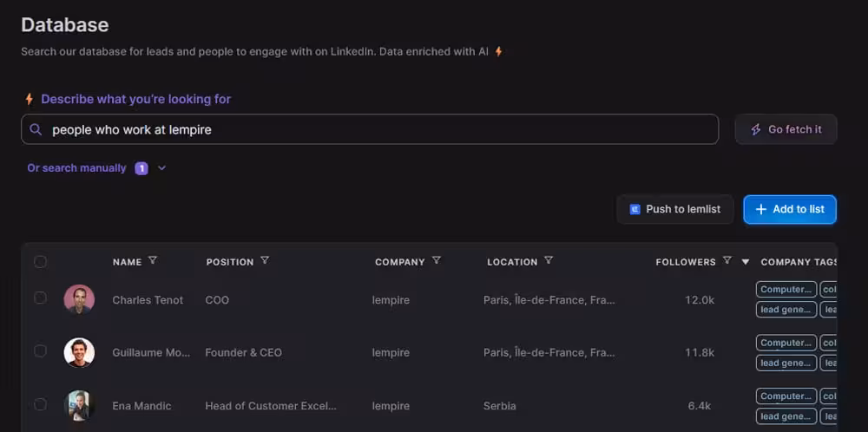
Task: Click Guillaume's profile avatar
Action: click(79, 352)
